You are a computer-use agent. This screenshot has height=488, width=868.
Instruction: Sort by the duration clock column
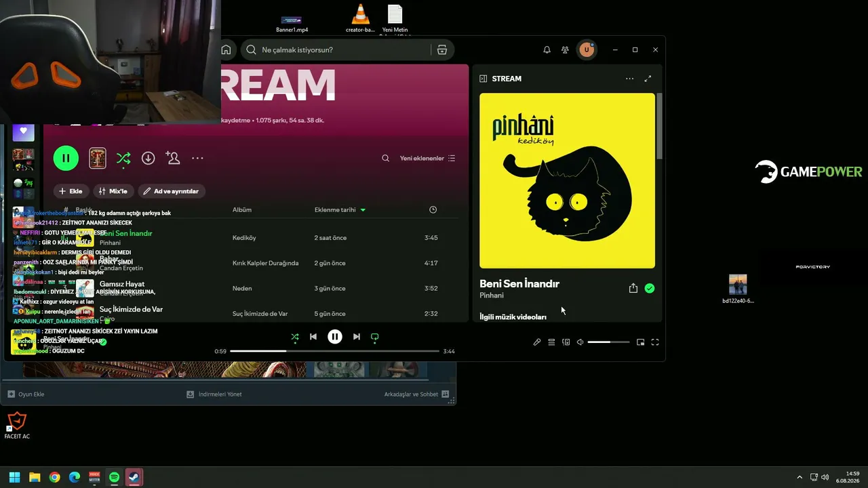click(433, 209)
